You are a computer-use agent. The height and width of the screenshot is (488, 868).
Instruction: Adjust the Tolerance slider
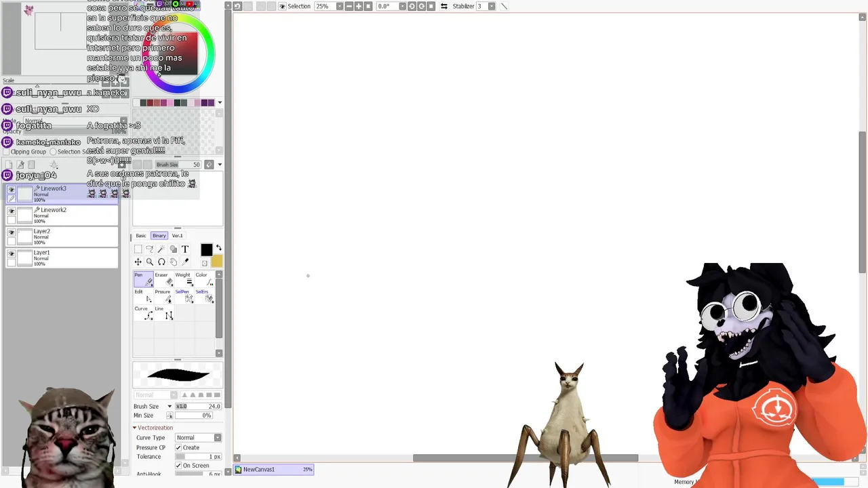click(x=198, y=457)
